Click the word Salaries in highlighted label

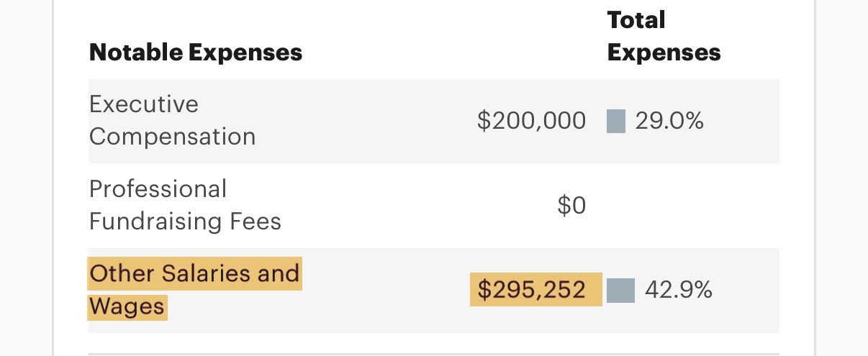click(x=203, y=274)
